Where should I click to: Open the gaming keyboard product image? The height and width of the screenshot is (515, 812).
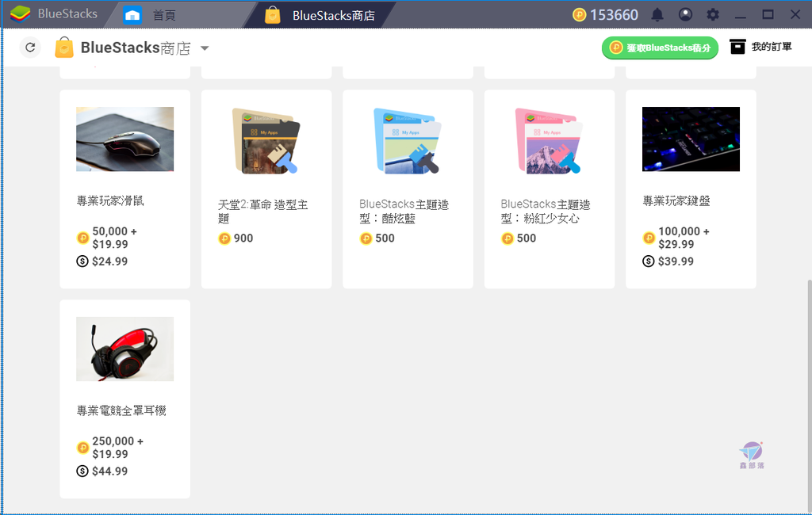coord(691,139)
